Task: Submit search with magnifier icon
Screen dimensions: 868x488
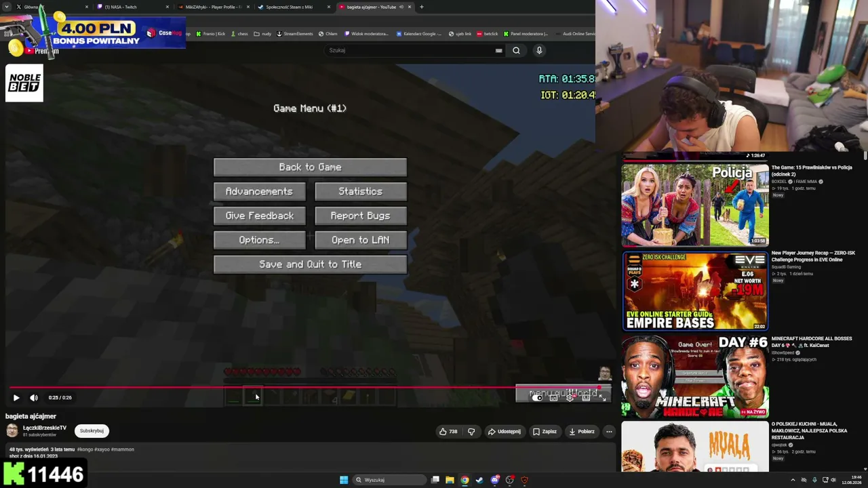Action: click(x=516, y=50)
